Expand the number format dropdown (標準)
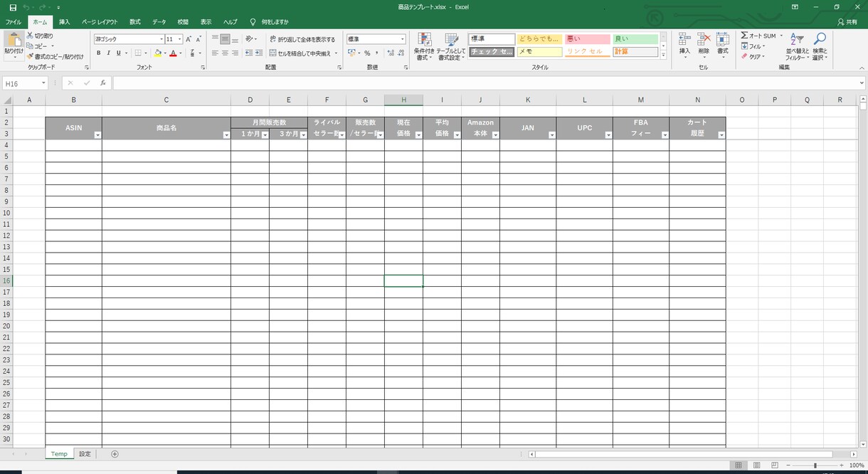This screenshot has width=868, height=474. pos(403,39)
